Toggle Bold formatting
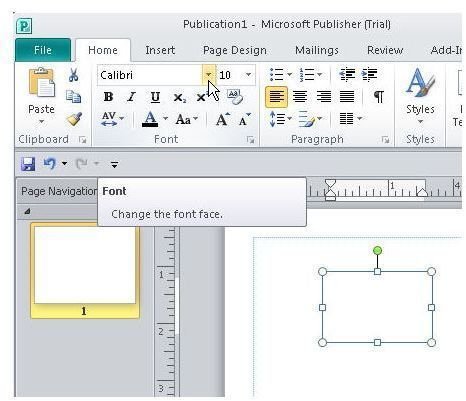 pos(108,97)
